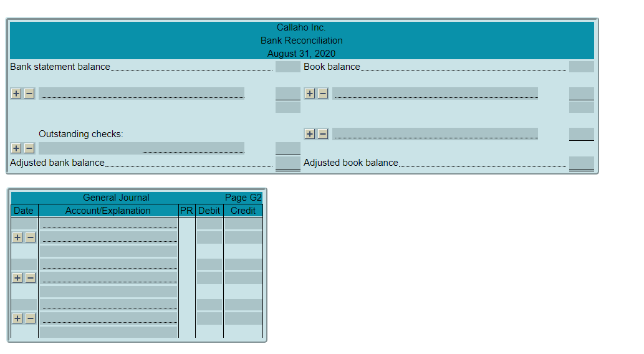The height and width of the screenshot is (354, 644).
Task: Click third journal entry second-line Credit field
Action: pos(244,318)
